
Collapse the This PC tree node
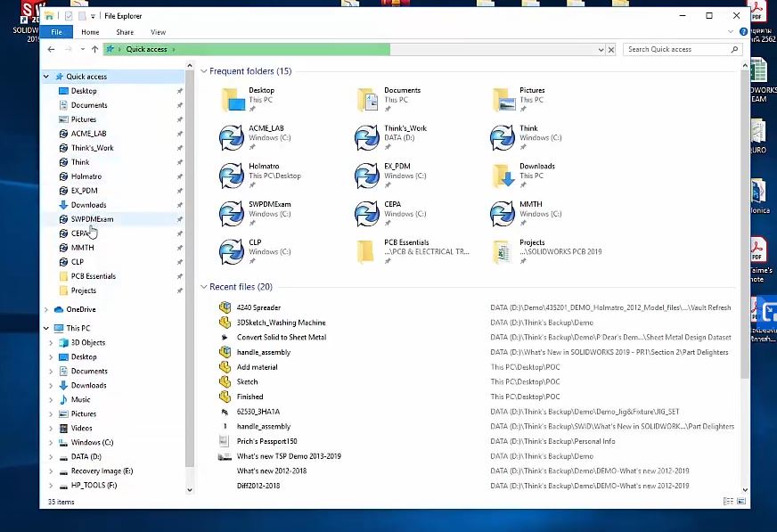pyautogui.click(x=46, y=328)
